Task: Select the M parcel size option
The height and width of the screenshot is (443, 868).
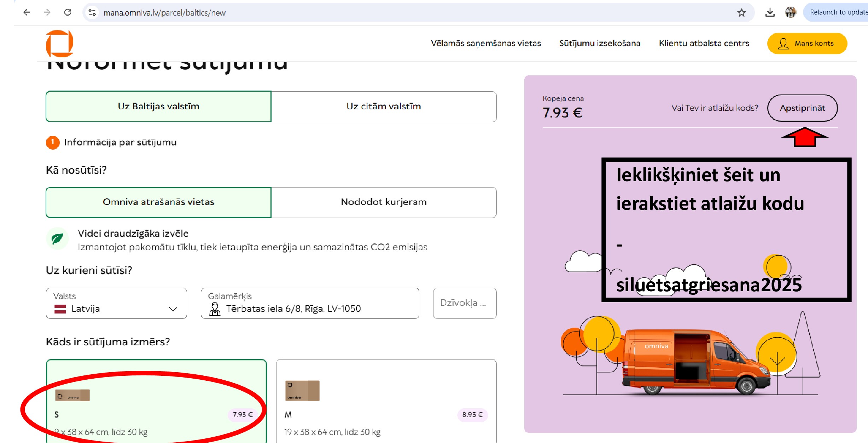Action: pyautogui.click(x=386, y=402)
